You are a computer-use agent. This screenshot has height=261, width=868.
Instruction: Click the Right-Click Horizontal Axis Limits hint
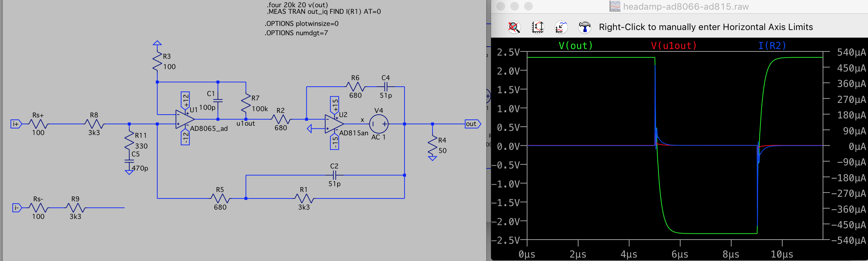(706, 27)
